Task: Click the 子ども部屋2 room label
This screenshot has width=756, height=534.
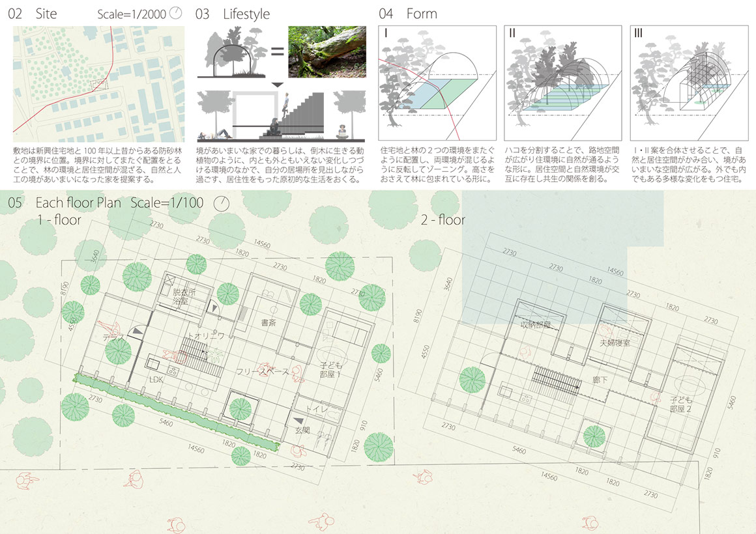Action: tap(680, 404)
